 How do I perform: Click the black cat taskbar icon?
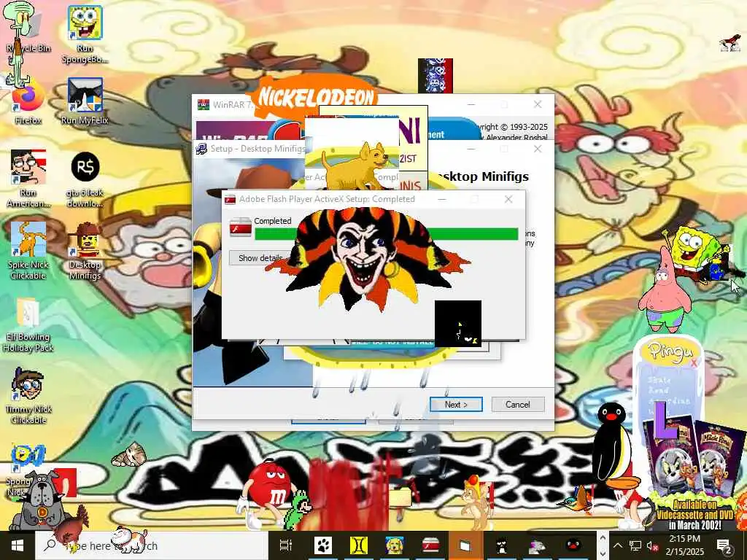pos(501,545)
